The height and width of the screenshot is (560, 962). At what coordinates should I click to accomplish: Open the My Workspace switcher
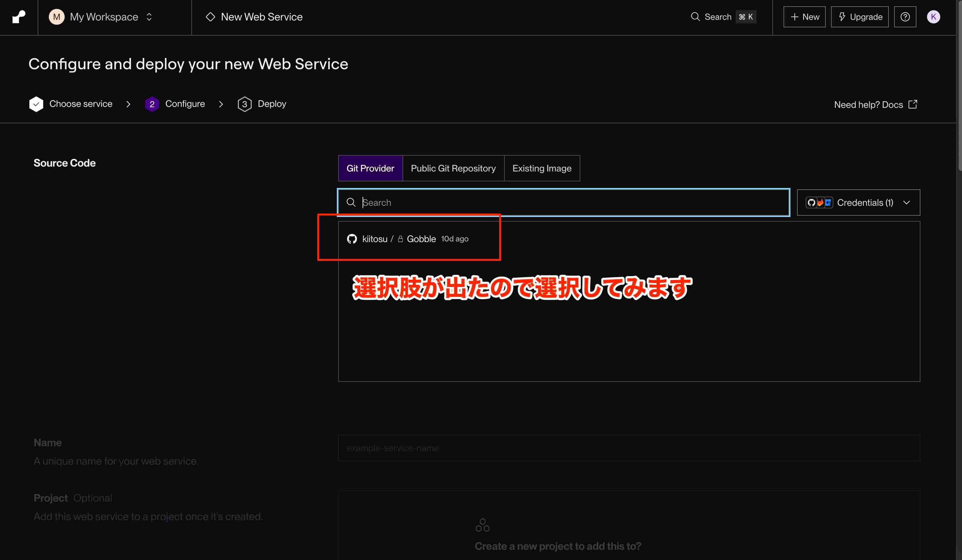pyautogui.click(x=104, y=17)
